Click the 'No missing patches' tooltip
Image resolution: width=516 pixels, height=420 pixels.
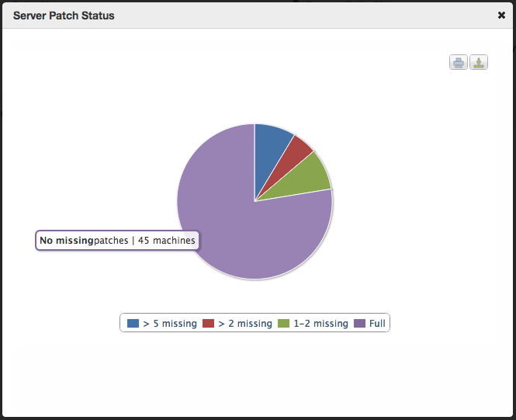117,241
